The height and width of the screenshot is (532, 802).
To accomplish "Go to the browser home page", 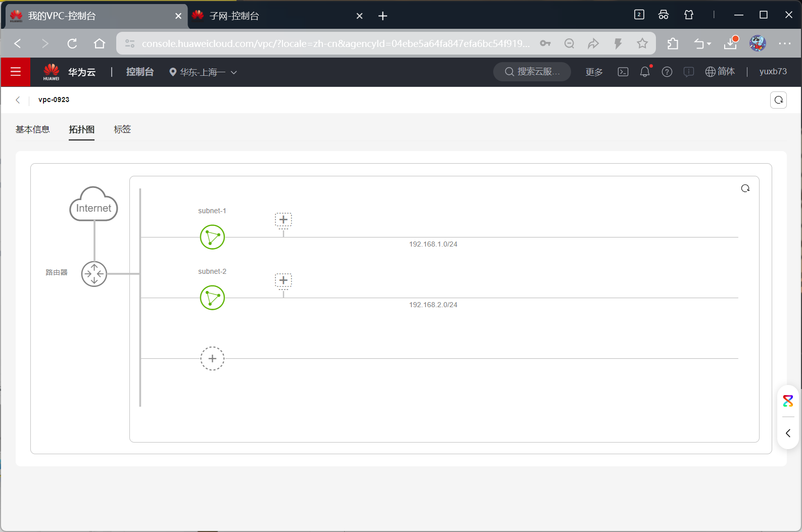I will pos(100,43).
